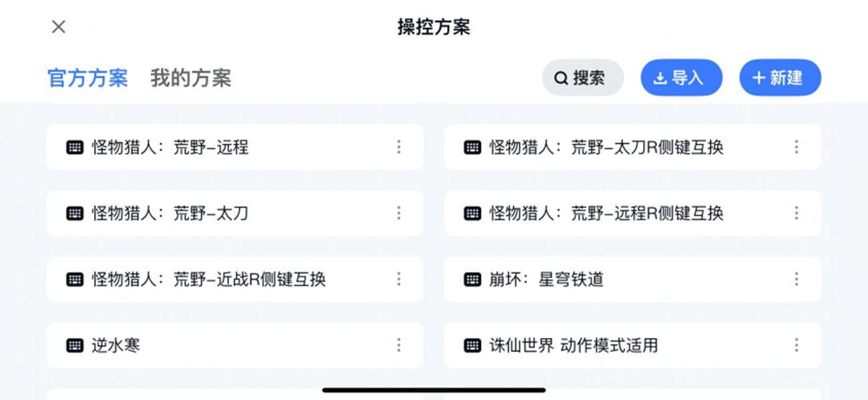Click keyboard icon beside 崩坏：星穹铁道
Image resolution: width=868 pixels, height=400 pixels.
(x=472, y=280)
